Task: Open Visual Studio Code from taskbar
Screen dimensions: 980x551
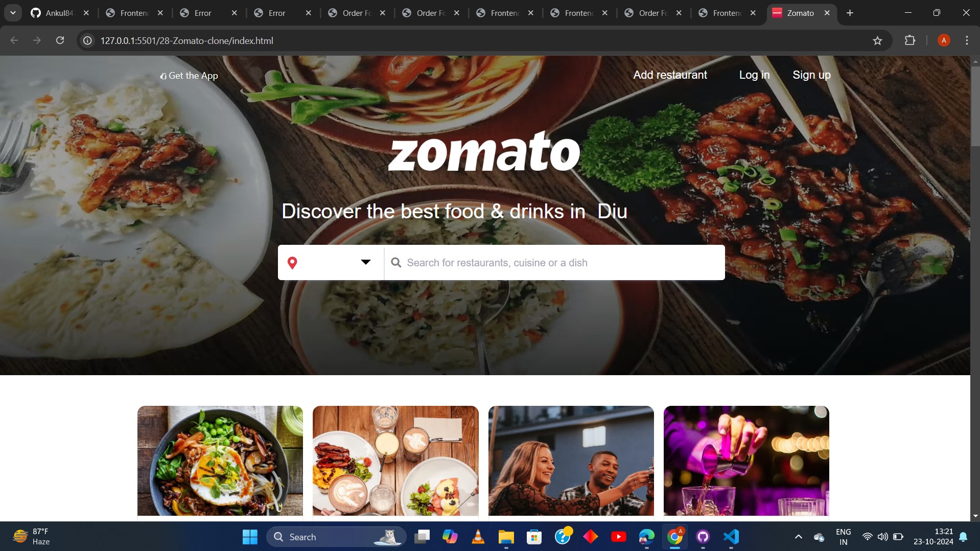Action: (x=731, y=537)
